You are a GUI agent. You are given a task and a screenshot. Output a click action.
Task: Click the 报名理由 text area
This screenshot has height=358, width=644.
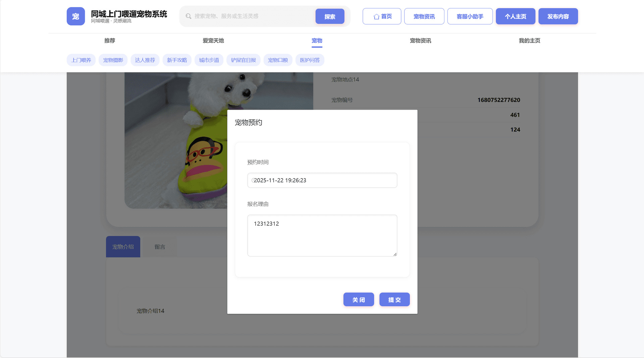322,235
